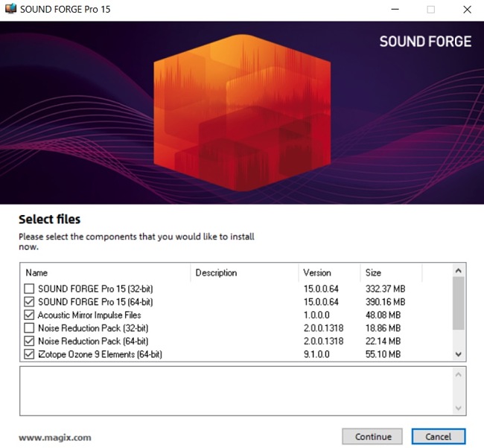This screenshot has width=484, height=448.
Task: Click version 1.0.0.0 cell
Action: [x=316, y=315]
